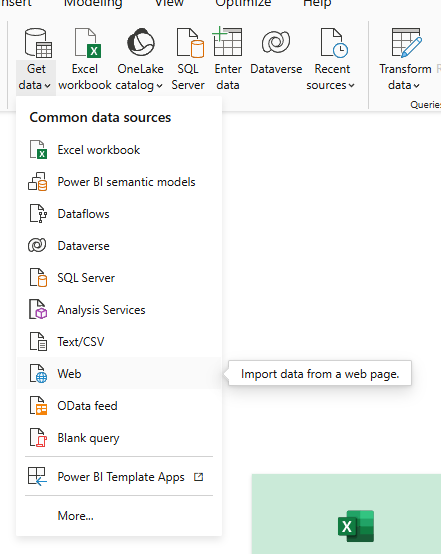The width and height of the screenshot is (441, 554).
Task: Choose Dataverse in the dropdown list
Action: [119, 246]
